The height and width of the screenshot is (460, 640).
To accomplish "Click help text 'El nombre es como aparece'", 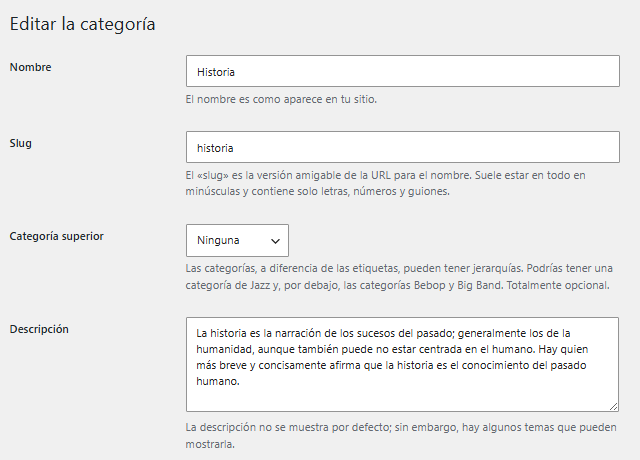I will point(281,99).
